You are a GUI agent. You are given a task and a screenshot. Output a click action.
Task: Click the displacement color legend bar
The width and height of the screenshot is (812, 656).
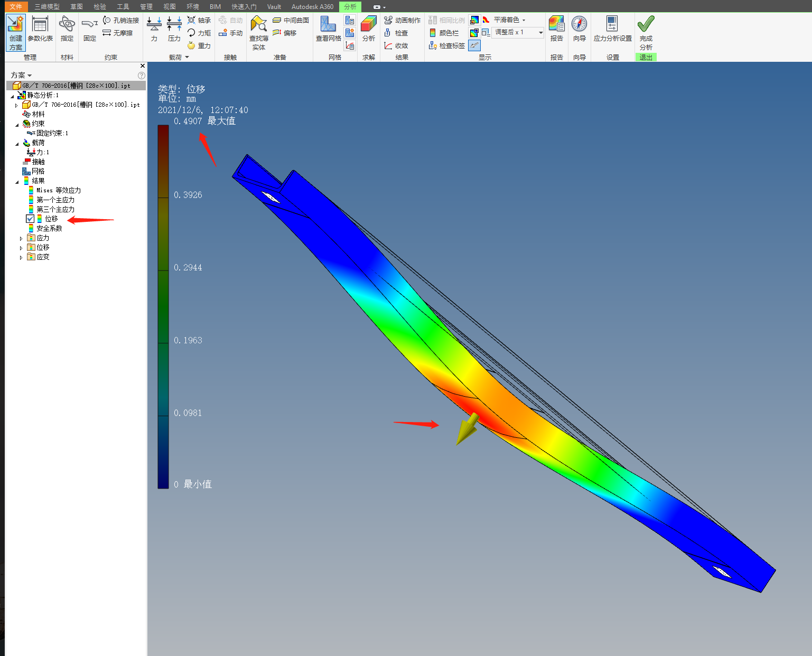[x=163, y=307]
